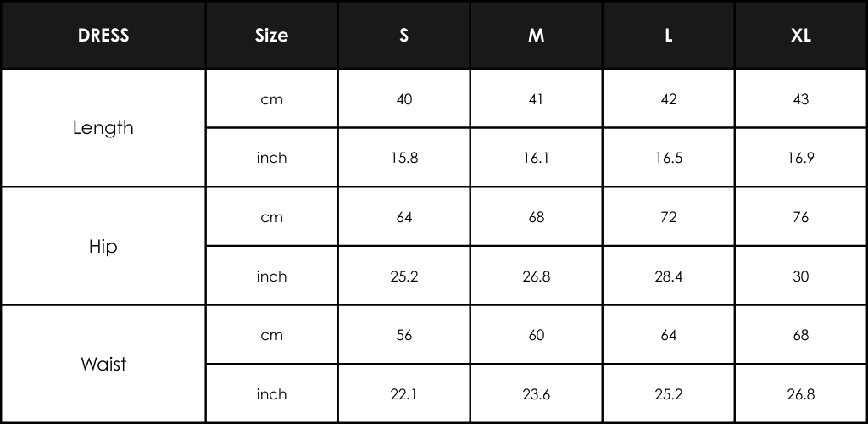Screen dimensions: 868x424
Task: Click the Waist cm unit cell
Action: (x=271, y=335)
